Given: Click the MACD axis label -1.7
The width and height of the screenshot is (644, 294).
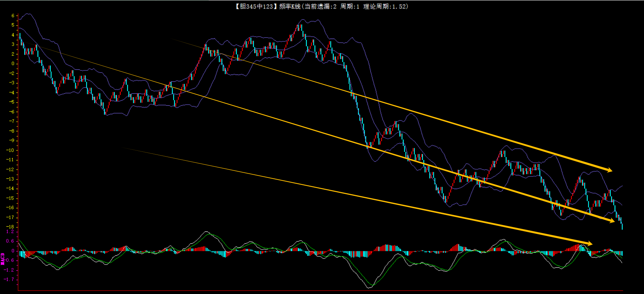Looking at the screenshot, I should click(9, 279).
